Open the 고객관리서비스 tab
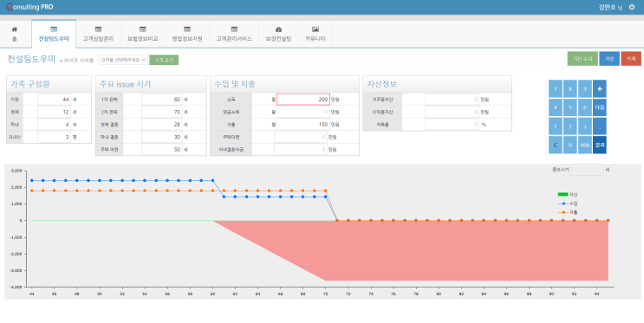The image size is (644, 323). 234,34
